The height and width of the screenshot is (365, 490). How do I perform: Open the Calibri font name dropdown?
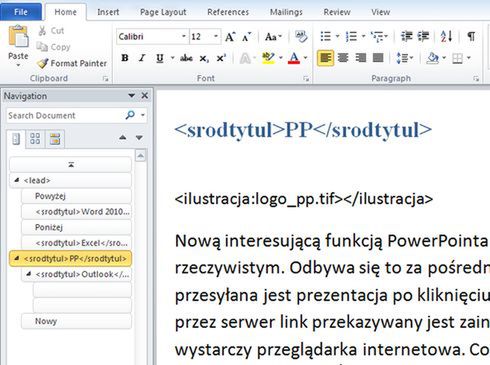click(184, 36)
